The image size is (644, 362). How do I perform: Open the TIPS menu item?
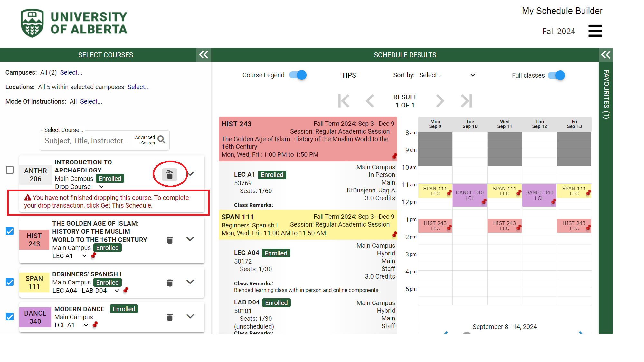click(349, 75)
